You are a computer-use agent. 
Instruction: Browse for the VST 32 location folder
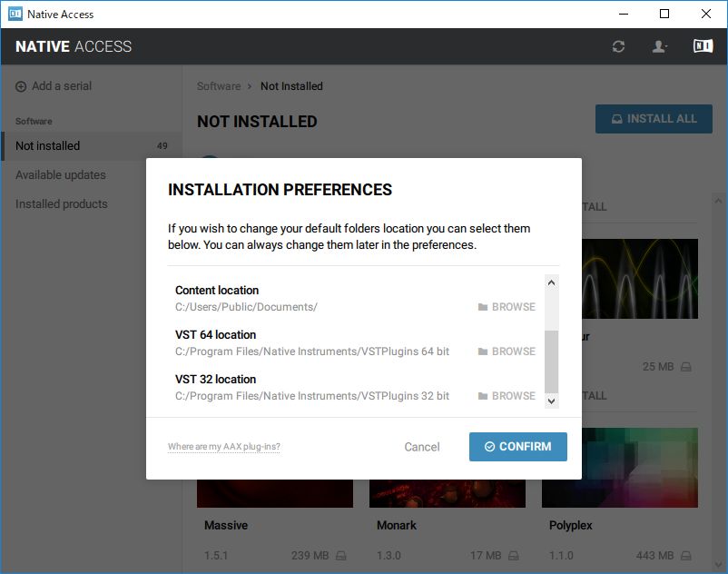click(x=507, y=396)
